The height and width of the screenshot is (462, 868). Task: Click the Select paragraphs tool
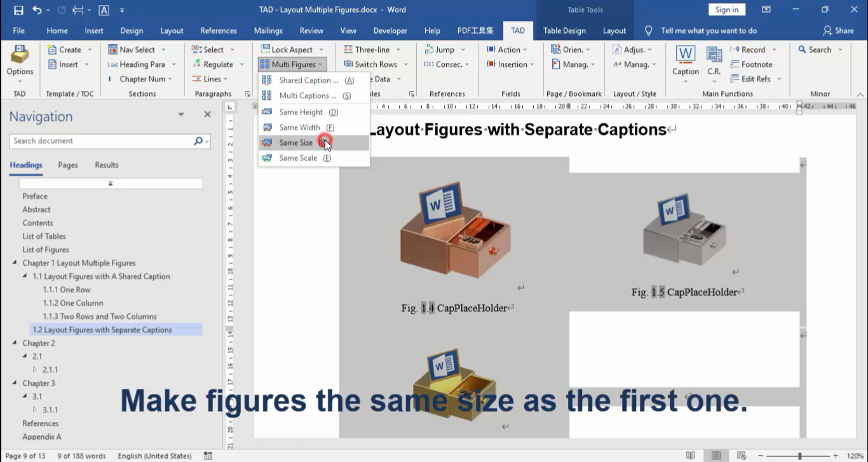point(213,50)
